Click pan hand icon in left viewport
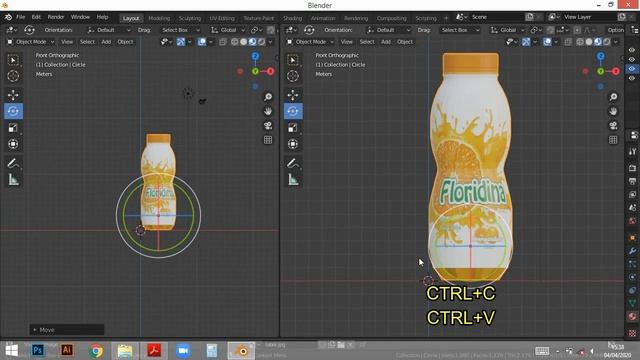Screen dimensions: 640x360 268,111
